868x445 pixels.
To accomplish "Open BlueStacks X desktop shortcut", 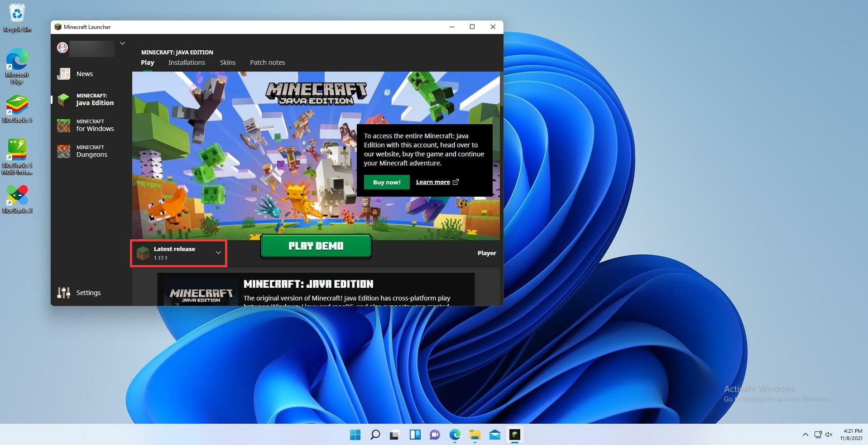I will pyautogui.click(x=17, y=199).
